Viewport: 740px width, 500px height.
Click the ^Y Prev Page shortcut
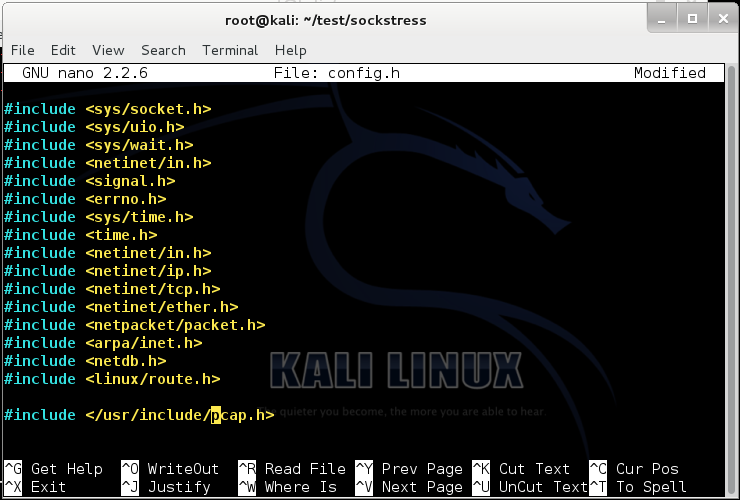tap(409, 469)
